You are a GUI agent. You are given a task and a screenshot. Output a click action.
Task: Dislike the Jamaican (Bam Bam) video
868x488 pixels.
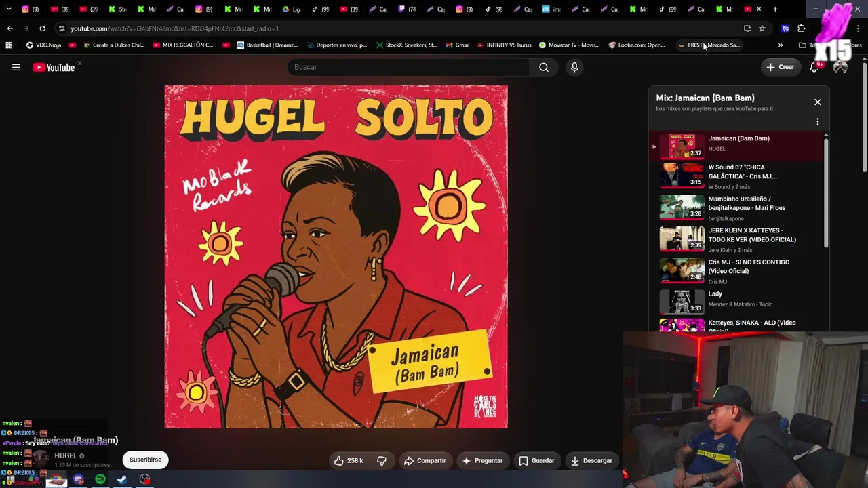(x=382, y=460)
